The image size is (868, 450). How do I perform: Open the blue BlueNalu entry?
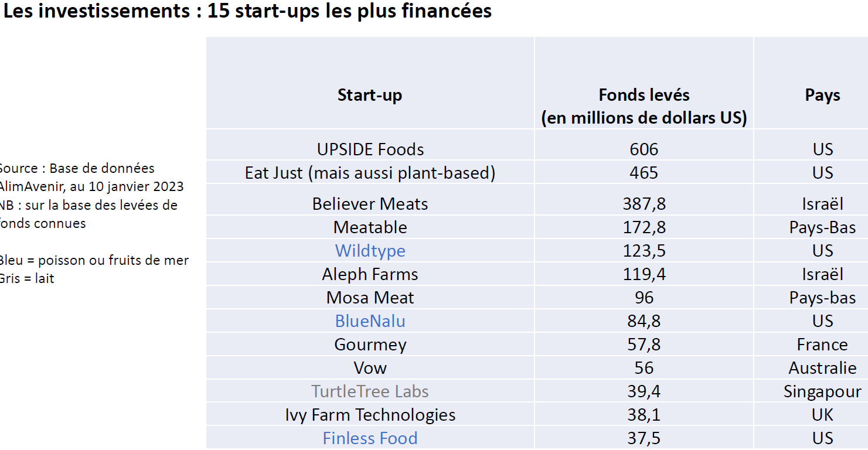click(370, 321)
